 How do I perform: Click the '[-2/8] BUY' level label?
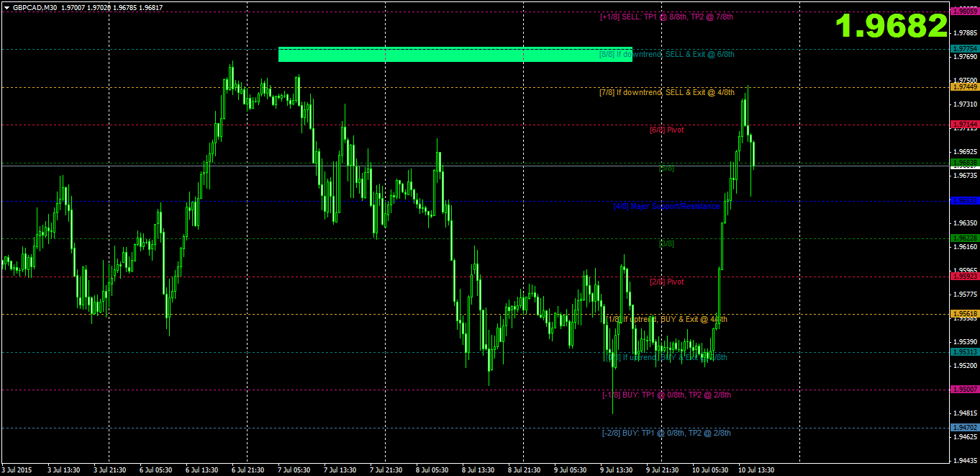666,433
